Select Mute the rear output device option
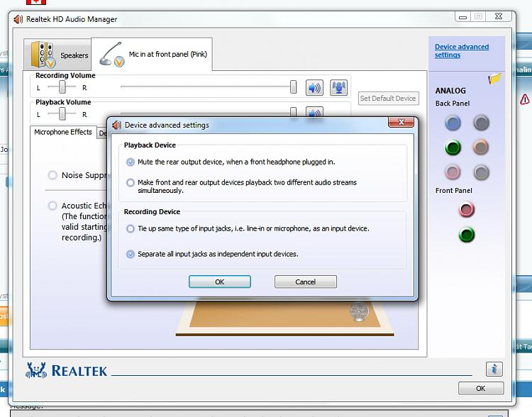Viewport: 532px width, 417px height. coord(131,162)
